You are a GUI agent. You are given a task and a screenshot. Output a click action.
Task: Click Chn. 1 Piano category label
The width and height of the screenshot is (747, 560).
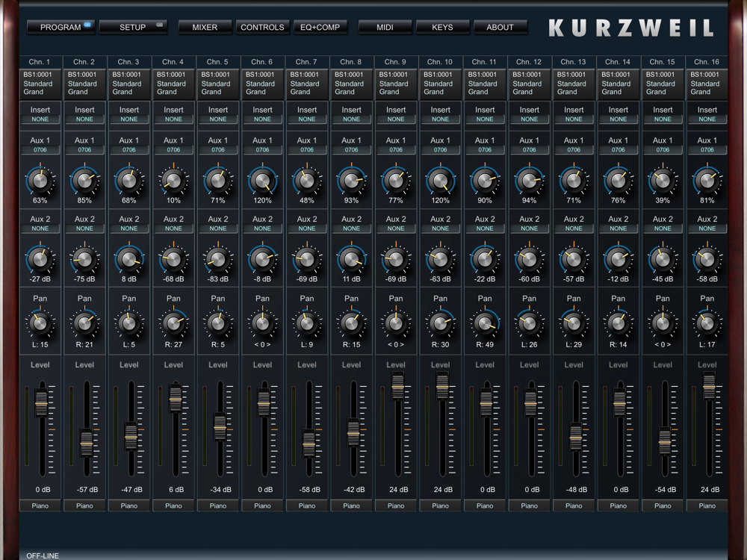(x=40, y=505)
